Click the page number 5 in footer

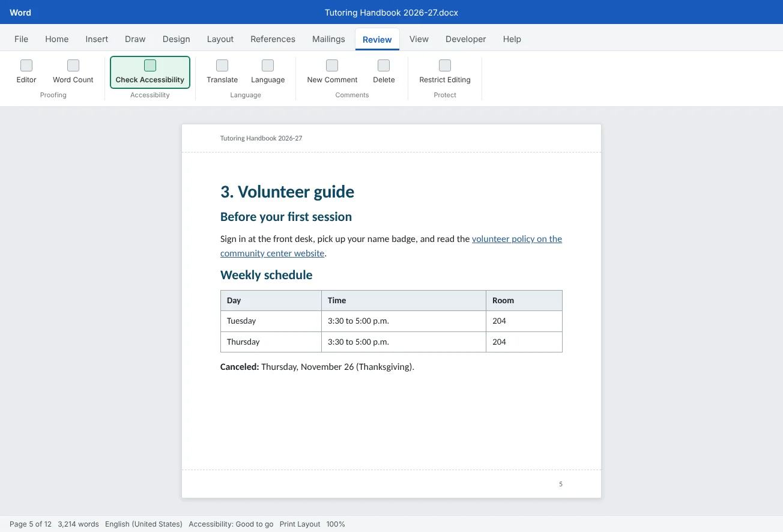click(561, 484)
